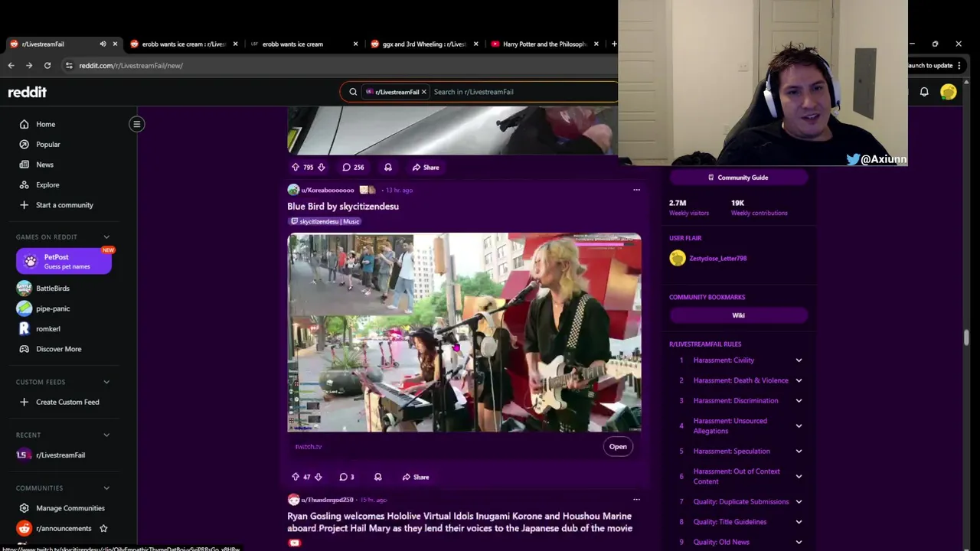Mute audio on first tab
This screenshot has height=551, width=980.
tap(103, 44)
